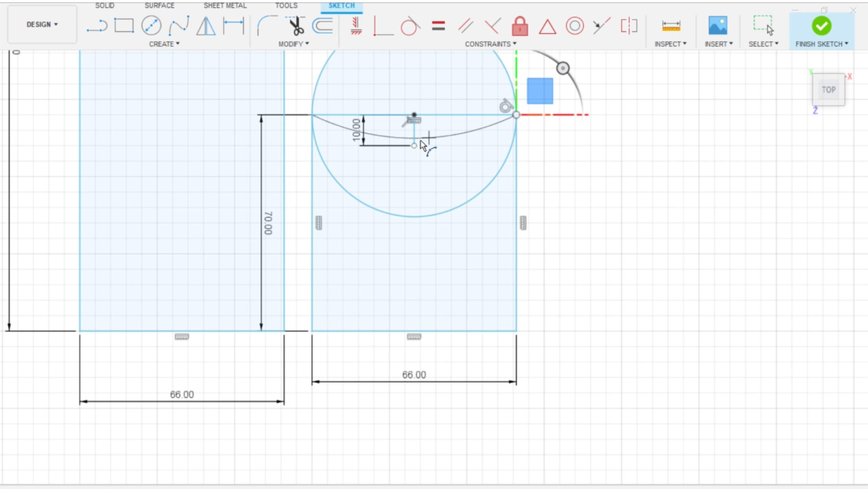Pick the Circle sketch tool

click(151, 26)
